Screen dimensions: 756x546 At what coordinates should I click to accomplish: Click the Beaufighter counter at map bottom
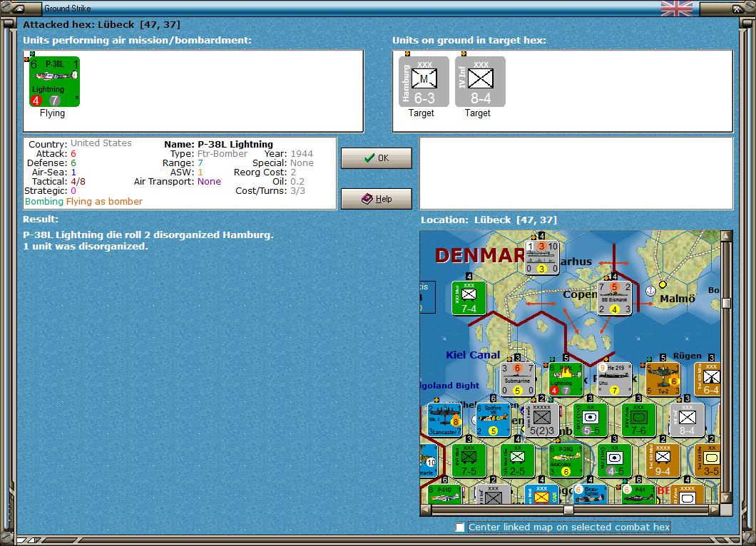(x=590, y=494)
